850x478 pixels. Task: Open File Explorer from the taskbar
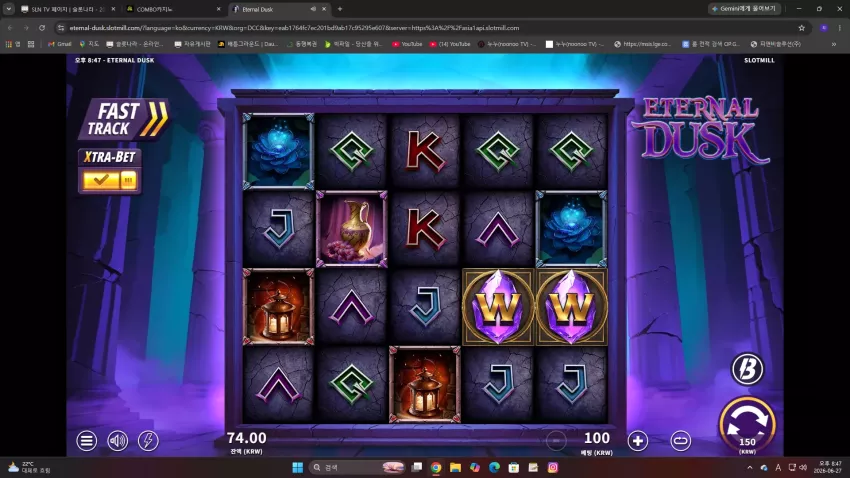point(455,467)
